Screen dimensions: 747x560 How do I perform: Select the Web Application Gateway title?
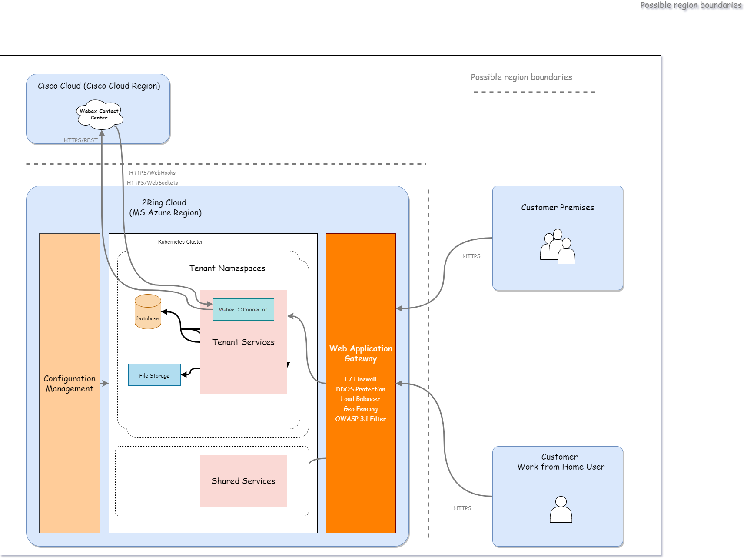pyautogui.click(x=361, y=353)
